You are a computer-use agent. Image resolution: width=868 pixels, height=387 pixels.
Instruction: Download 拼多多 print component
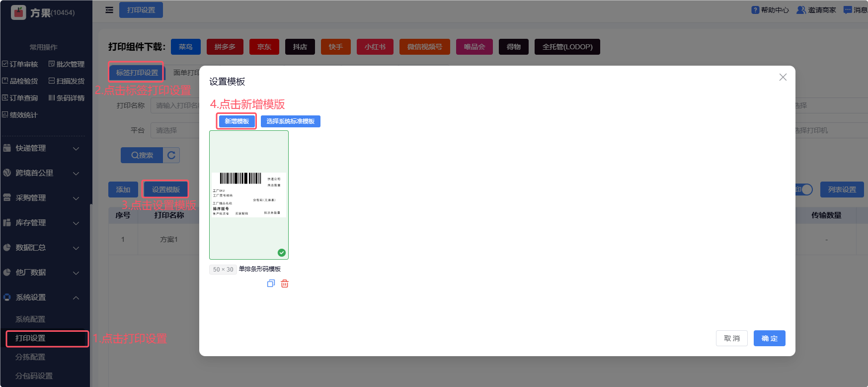pos(225,47)
